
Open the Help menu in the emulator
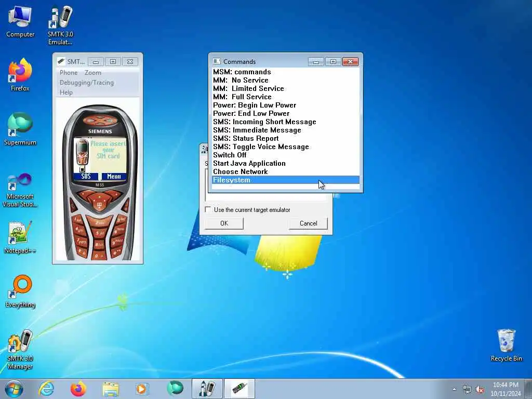point(66,92)
